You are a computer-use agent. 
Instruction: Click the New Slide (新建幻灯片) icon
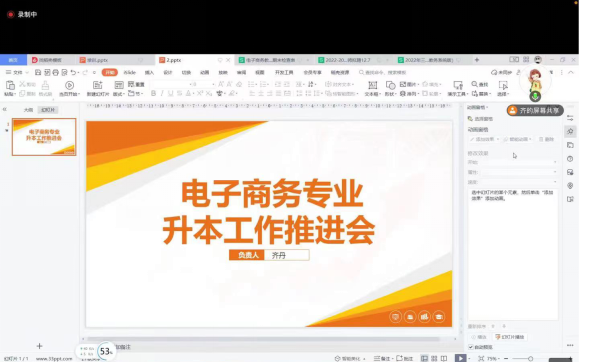coord(97,85)
